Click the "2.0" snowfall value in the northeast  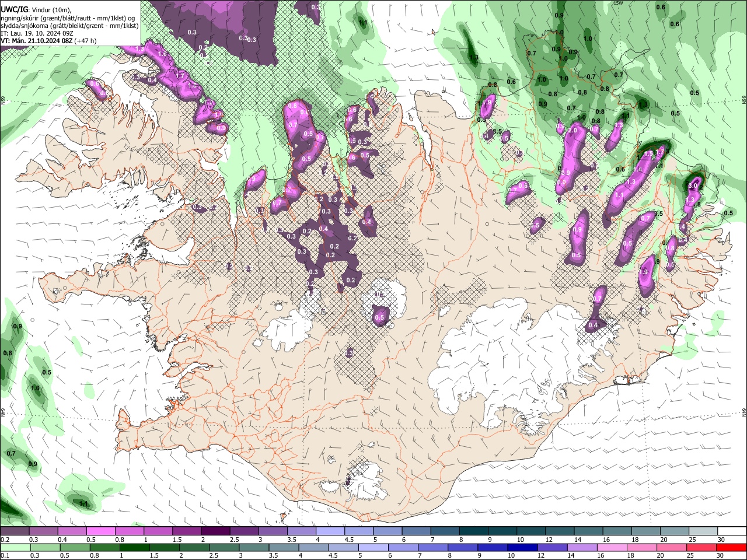(x=573, y=131)
